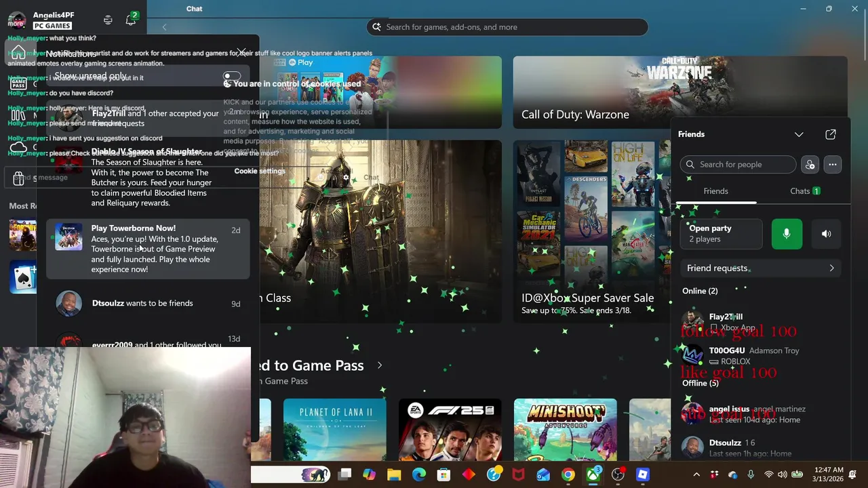Open ID@Xbox Super Saver Sale banner
The image size is (868, 488).
coord(591,231)
